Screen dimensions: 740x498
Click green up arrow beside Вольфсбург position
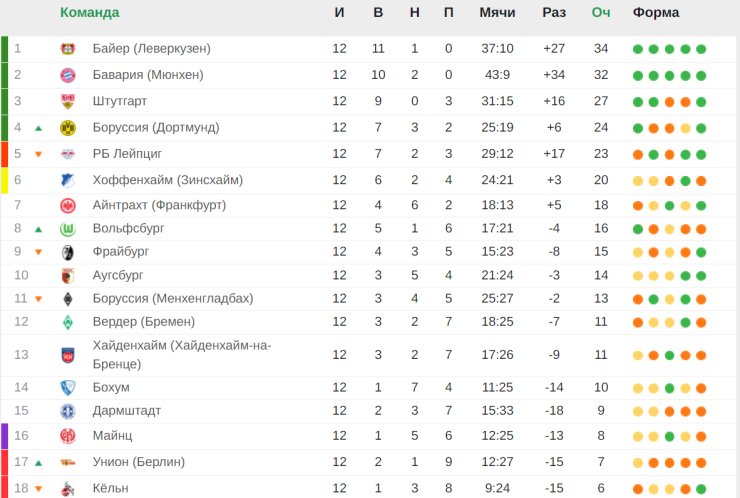39,229
